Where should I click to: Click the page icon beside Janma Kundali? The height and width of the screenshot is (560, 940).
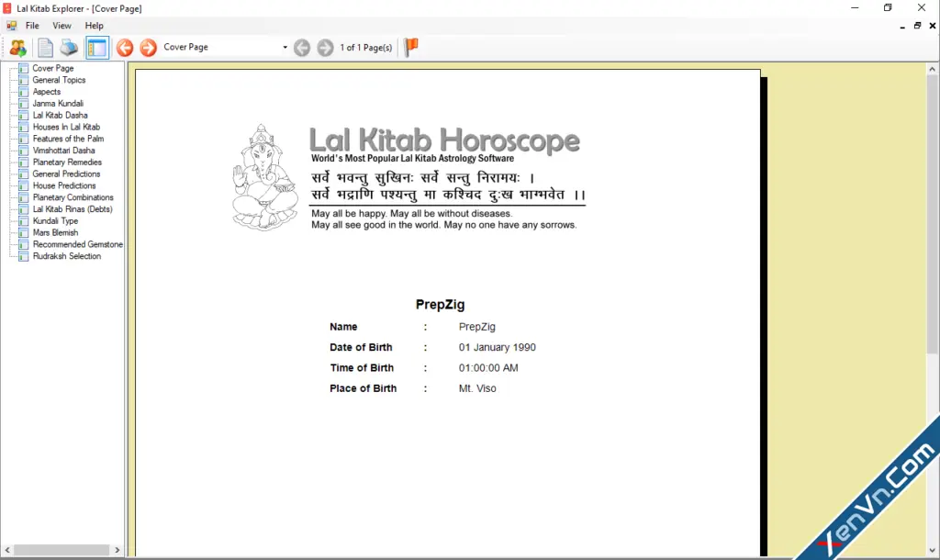point(23,103)
